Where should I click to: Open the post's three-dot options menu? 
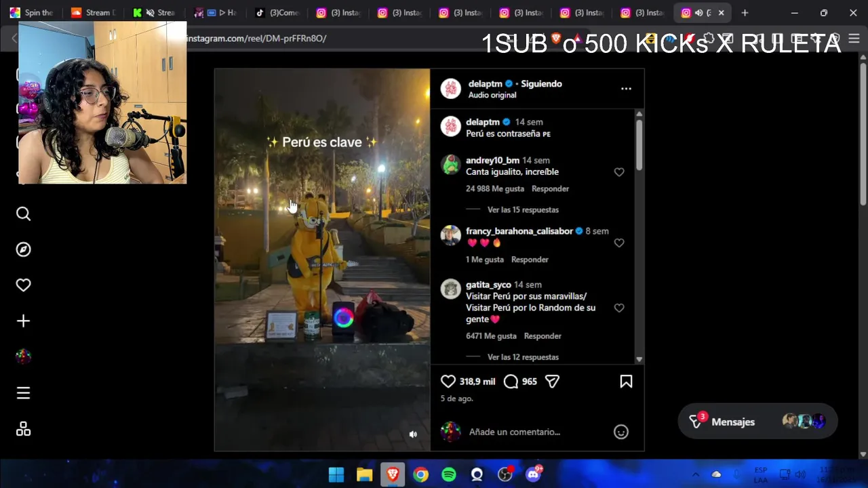pyautogui.click(x=626, y=89)
